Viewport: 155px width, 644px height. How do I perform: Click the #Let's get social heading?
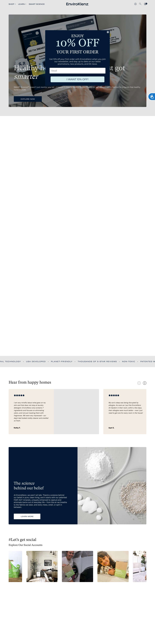[22, 540]
